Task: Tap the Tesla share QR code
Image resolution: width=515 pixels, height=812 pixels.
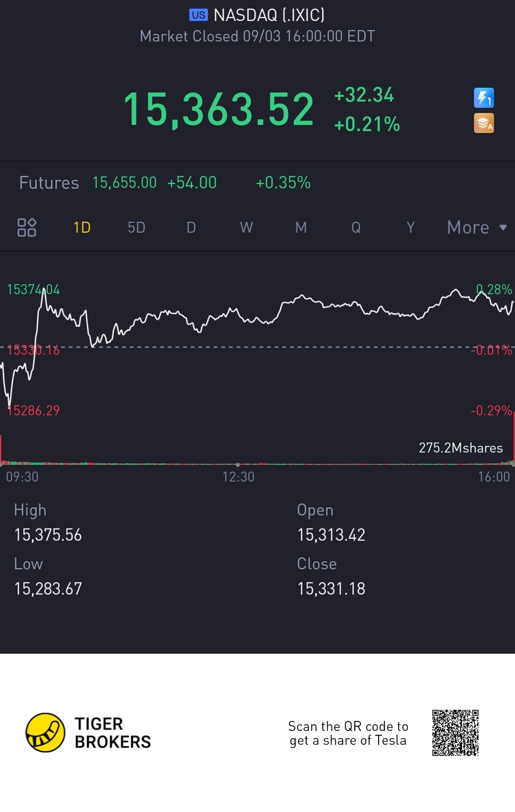Action: (455, 733)
